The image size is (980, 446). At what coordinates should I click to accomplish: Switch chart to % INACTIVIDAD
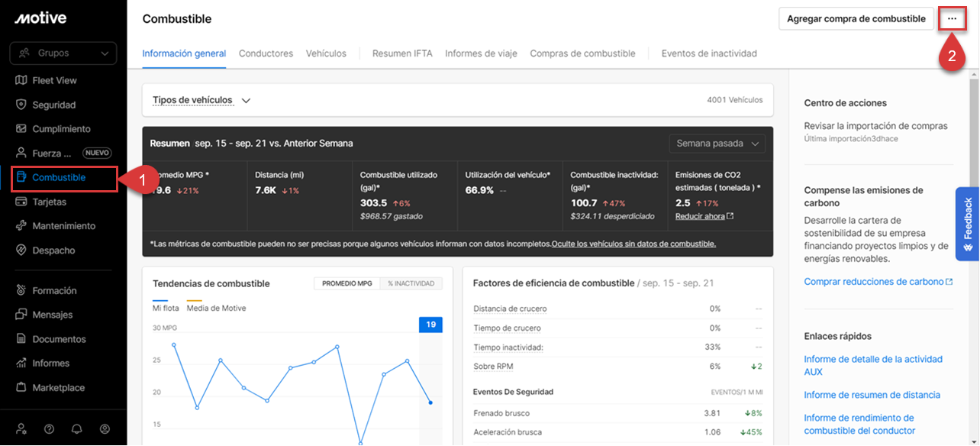pos(411,283)
